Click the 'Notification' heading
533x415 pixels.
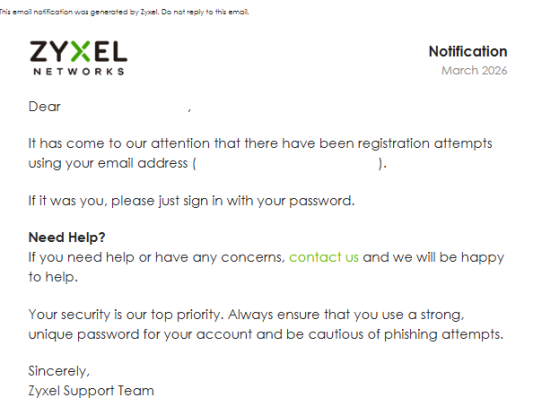pos(468,52)
